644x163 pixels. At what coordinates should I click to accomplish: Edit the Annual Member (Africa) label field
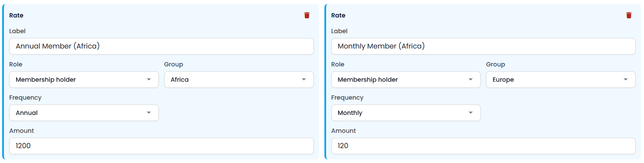click(x=162, y=46)
